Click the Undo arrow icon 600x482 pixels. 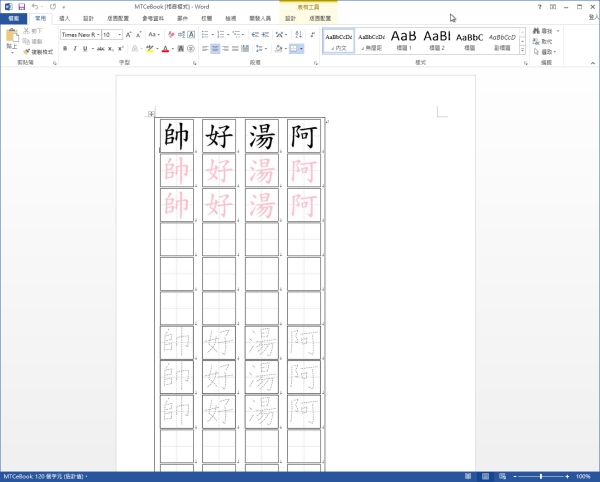34,6
